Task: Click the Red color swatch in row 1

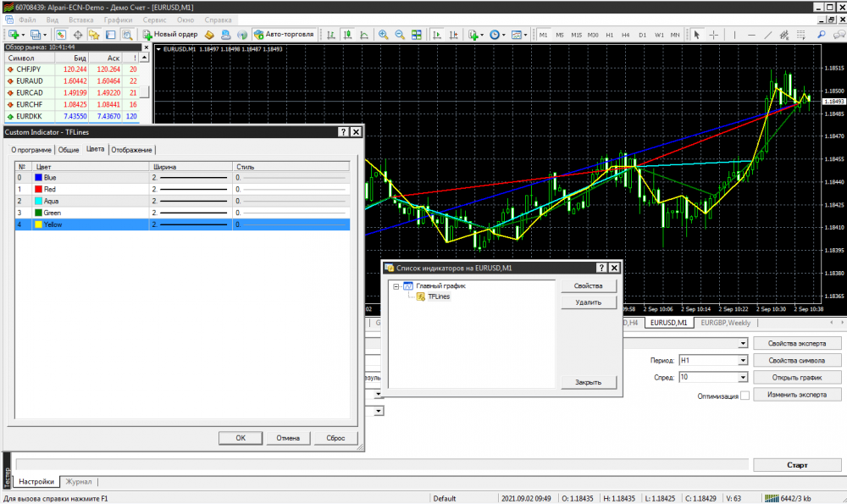Action: pos(38,189)
